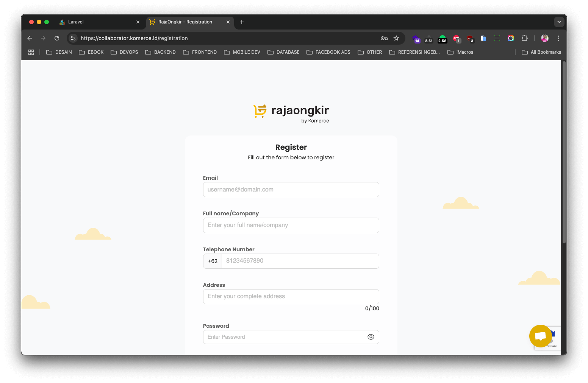
Task: Open the green screenshot frame extension
Action: [497, 38]
